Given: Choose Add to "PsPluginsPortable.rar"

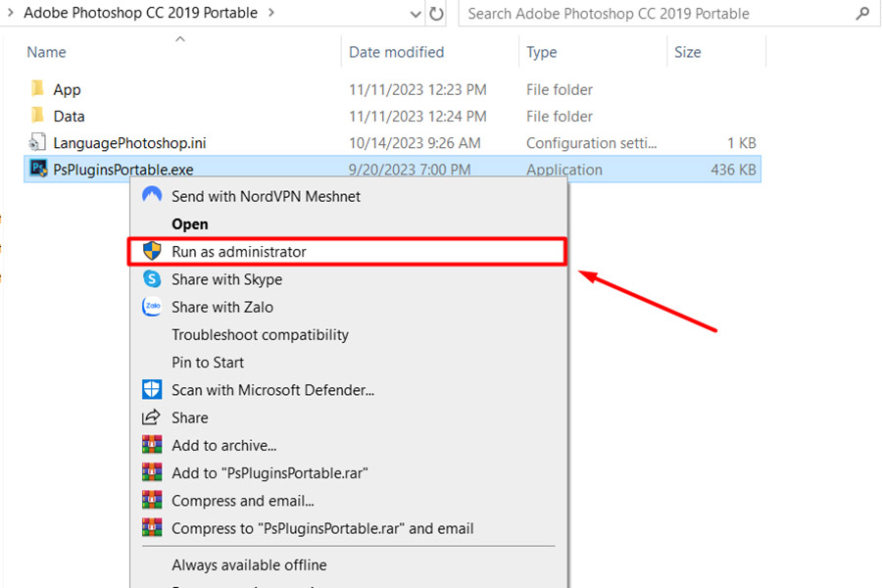Looking at the screenshot, I should click(348, 472).
